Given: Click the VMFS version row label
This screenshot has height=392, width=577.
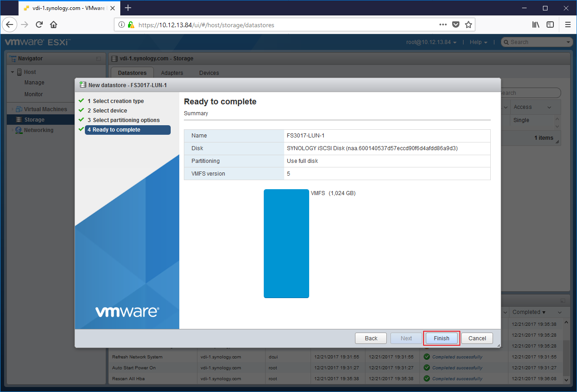Looking at the screenshot, I should 208,174.
